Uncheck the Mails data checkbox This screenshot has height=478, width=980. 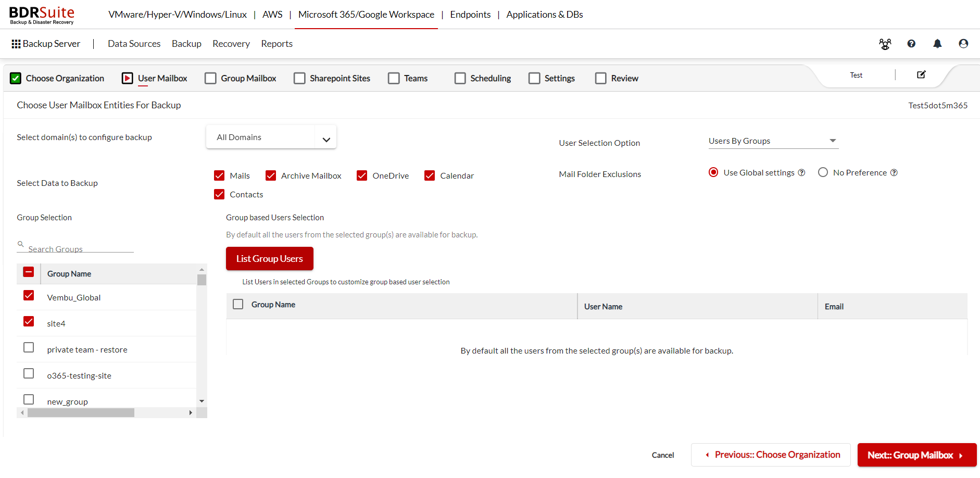coord(219,175)
